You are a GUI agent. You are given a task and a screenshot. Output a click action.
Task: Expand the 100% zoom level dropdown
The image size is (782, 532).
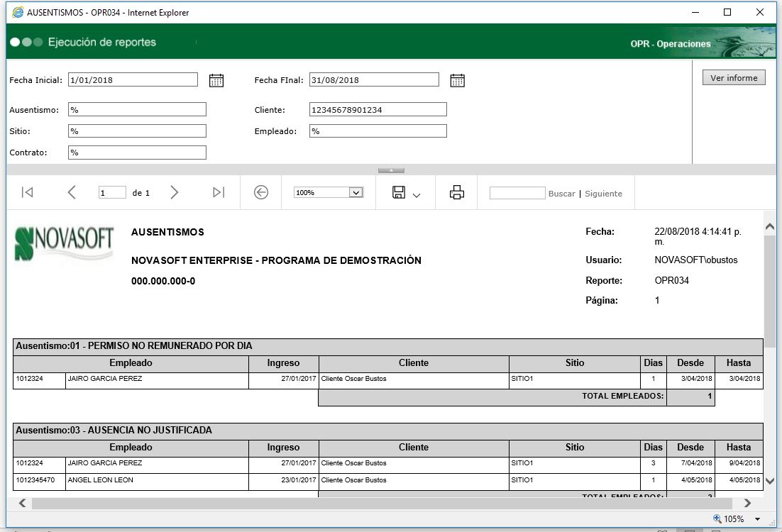point(356,192)
